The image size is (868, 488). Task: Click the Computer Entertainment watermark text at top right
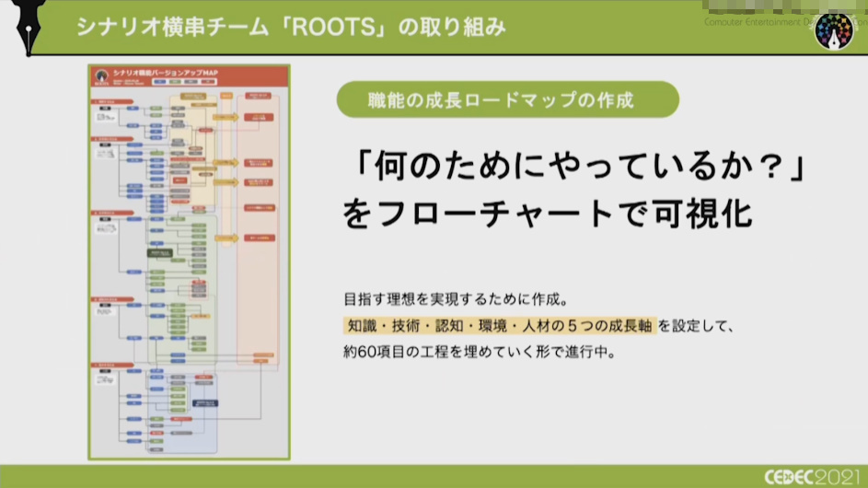tap(782, 20)
